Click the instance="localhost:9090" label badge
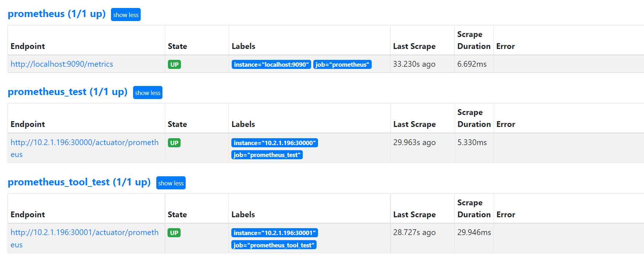644x255 pixels. point(271,65)
